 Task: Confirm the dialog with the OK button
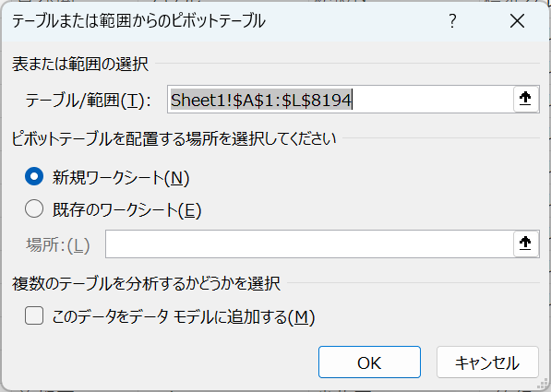pyautogui.click(x=369, y=362)
